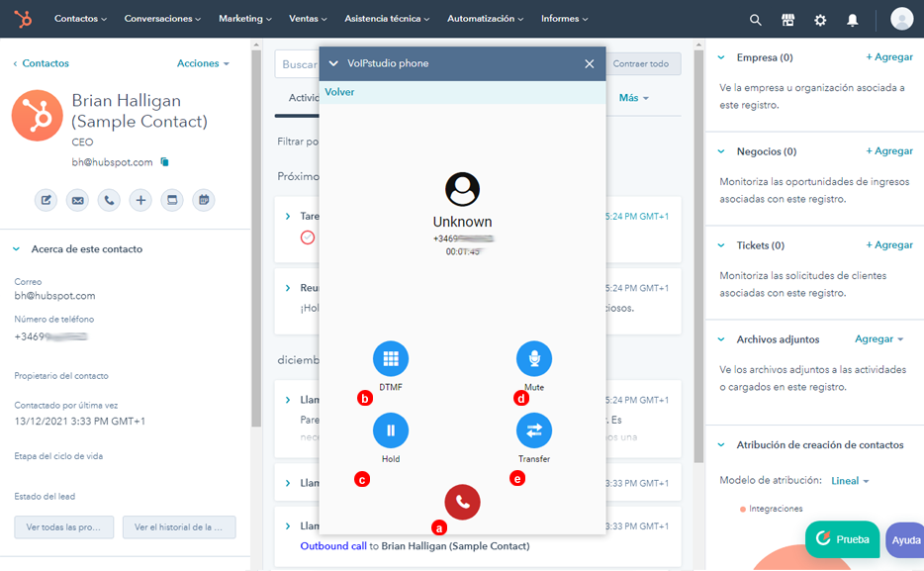Collapse the Empresa (0) section
The height and width of the screenshot is (571, 924).
point(720,57)
